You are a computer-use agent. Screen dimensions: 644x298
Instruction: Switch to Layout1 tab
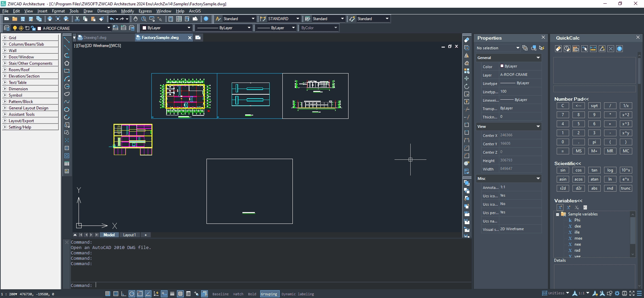[x=129, y=235]
